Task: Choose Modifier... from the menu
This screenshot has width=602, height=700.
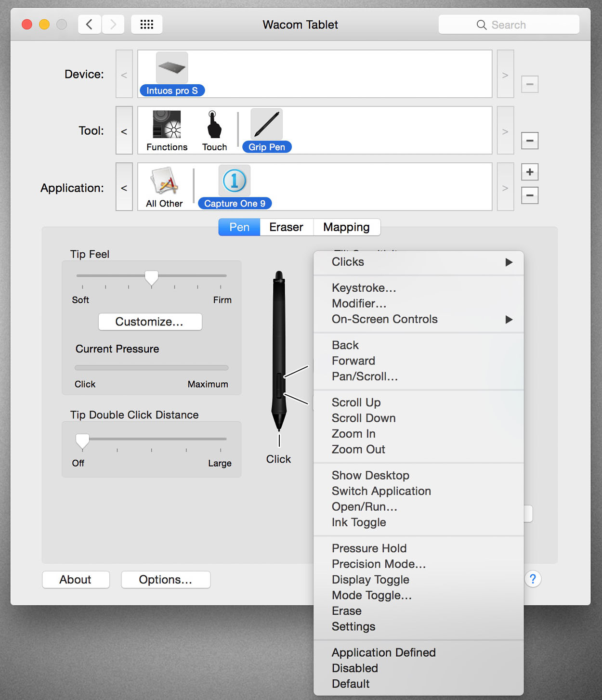Action: [419, 304]
